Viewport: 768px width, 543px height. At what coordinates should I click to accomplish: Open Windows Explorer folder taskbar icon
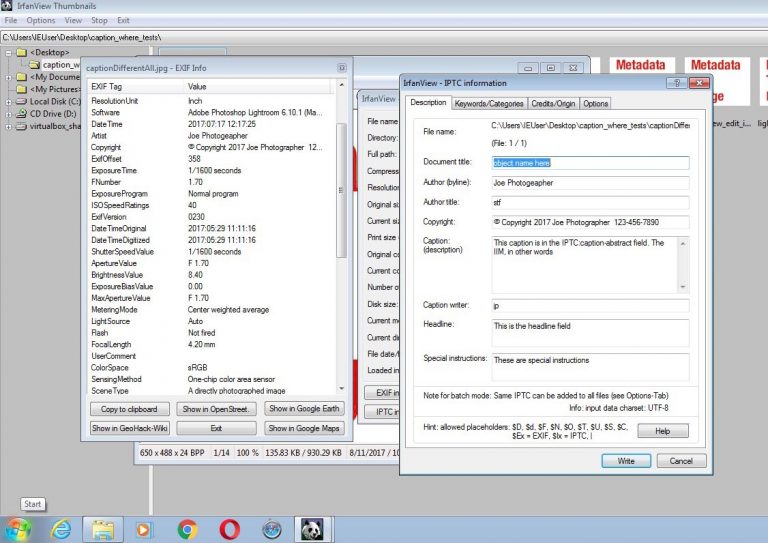pos(102,528)
